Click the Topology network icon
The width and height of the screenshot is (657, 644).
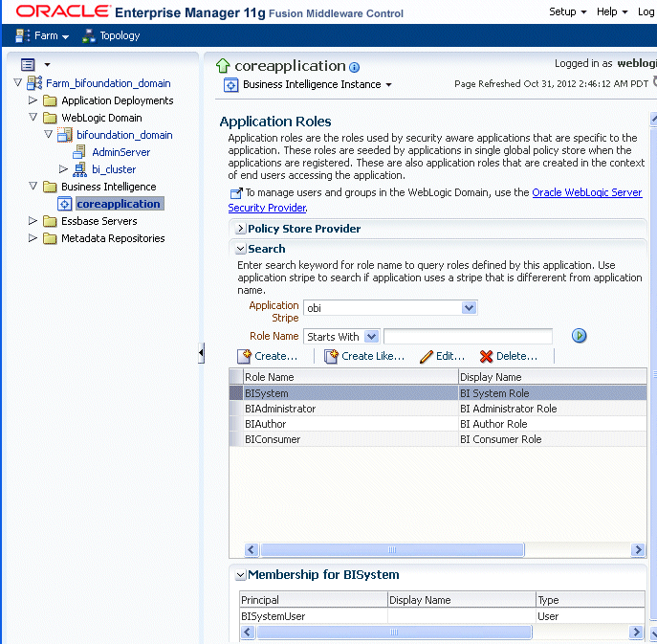coord(89,36)
